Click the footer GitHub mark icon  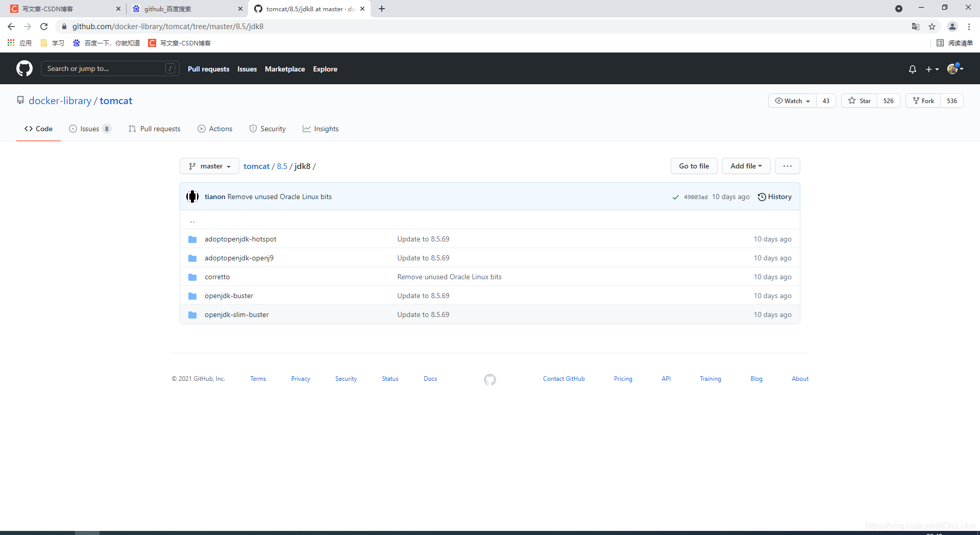pyautogui.click(x=490, y=379)
